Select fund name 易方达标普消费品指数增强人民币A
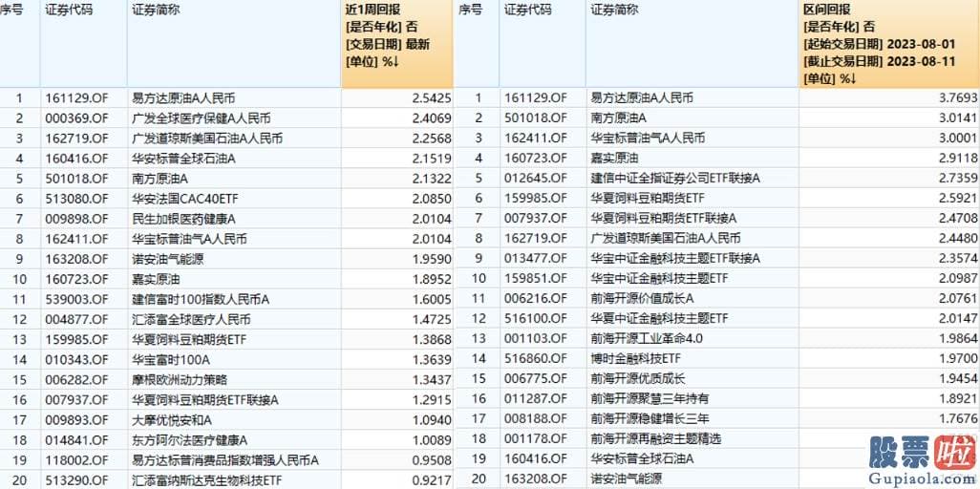The height and width of the screenshot is (489, 980). pos(225,460)
